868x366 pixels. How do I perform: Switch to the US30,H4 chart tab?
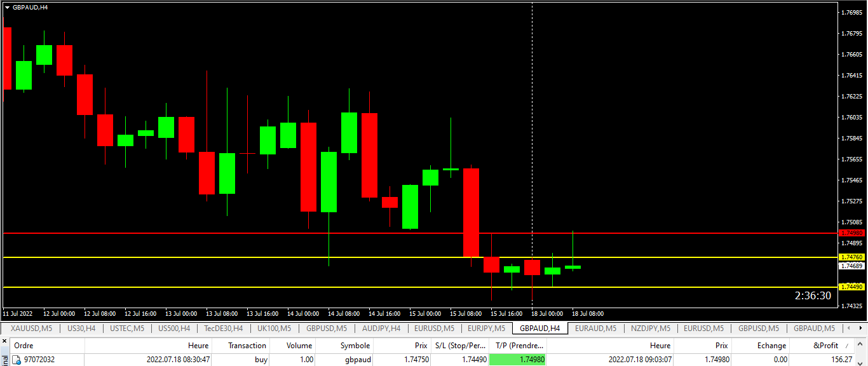pos(81,329)
